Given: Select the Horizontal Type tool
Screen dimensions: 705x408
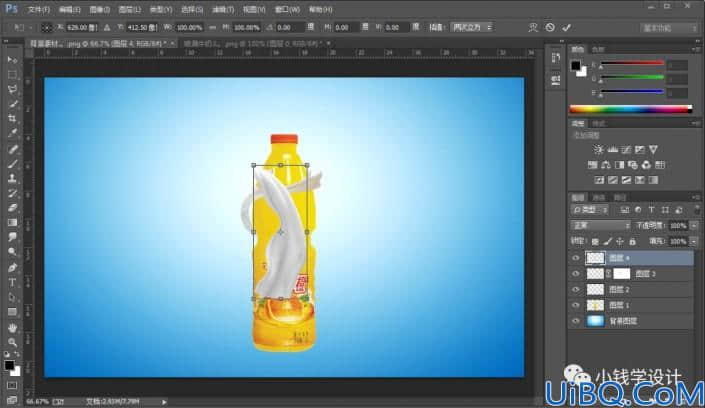Looking at the screenshot, I should click(x=12, y=282).
